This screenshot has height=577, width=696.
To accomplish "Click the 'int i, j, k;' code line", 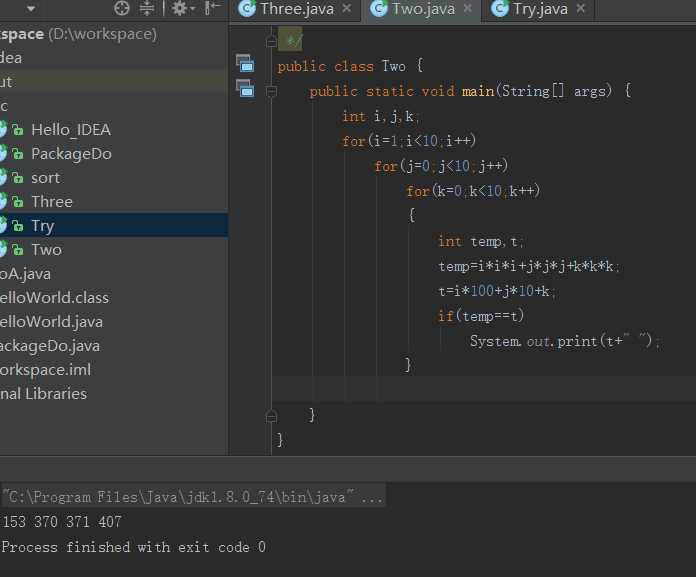I will 381,116.
